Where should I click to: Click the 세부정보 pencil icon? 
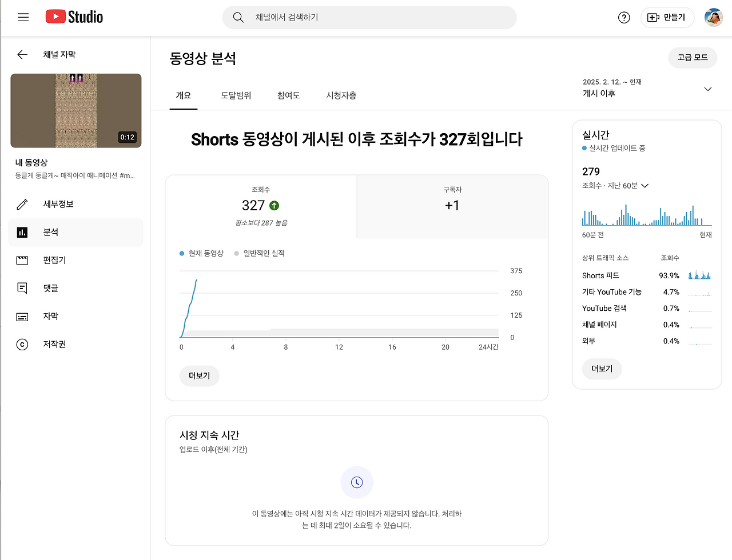tap(23, 204)
